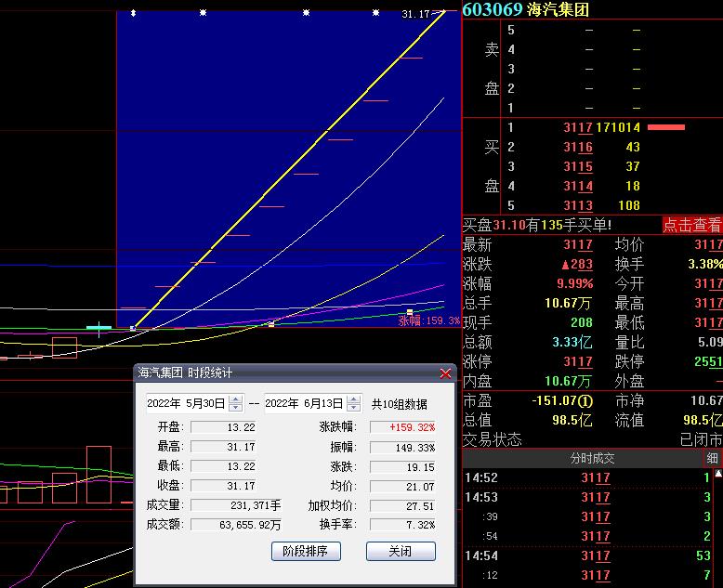Click the 31.17 high price label on chart
Viewport: 723px width, 588px height.
tap(416, 14)
